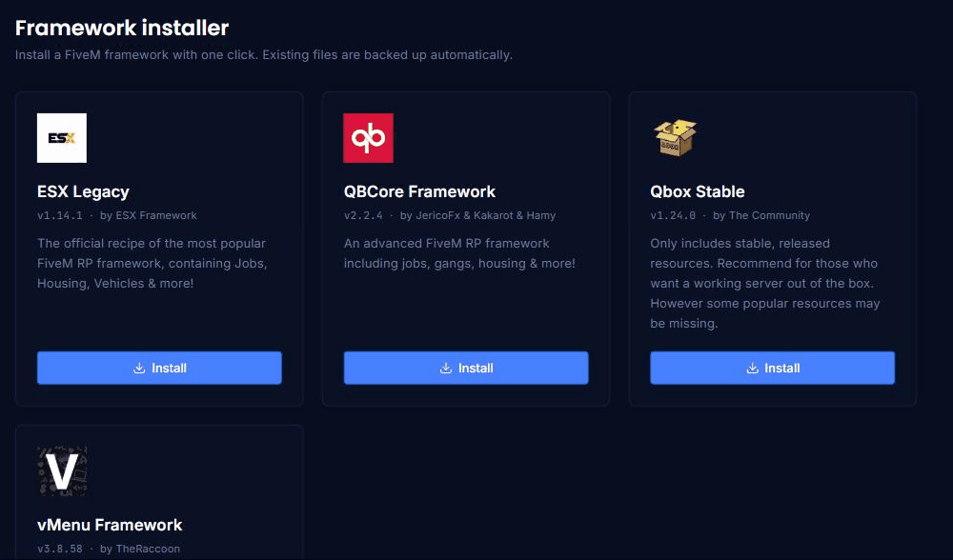Click the ESX version v1.14.1 label

(x=59, y=215)
